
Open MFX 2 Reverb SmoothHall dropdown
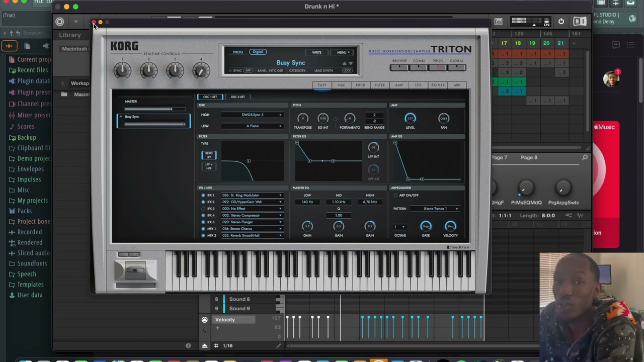[253, 235]
